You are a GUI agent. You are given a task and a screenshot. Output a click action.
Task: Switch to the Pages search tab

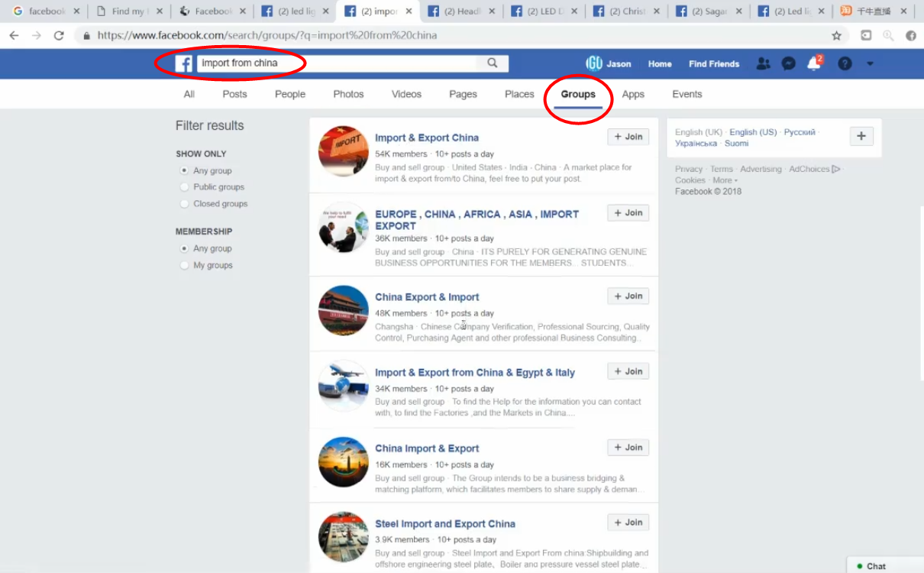pyautogui.click(x=463, y=94)
